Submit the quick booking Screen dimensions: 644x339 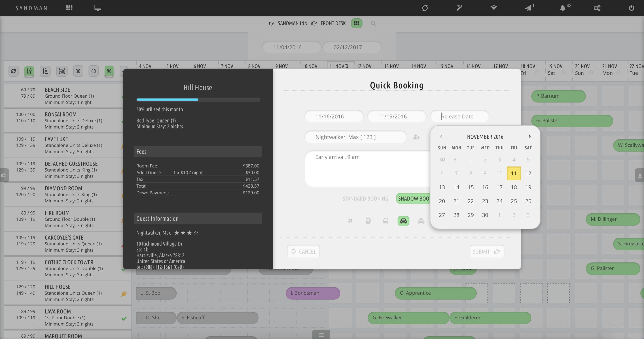pos(487,251)
